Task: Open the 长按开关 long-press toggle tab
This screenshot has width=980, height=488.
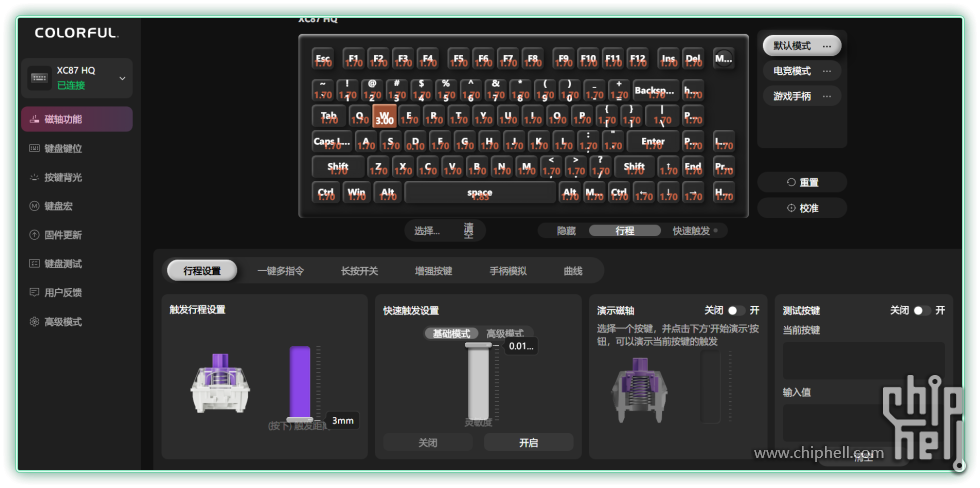Action: coord(359,271)
